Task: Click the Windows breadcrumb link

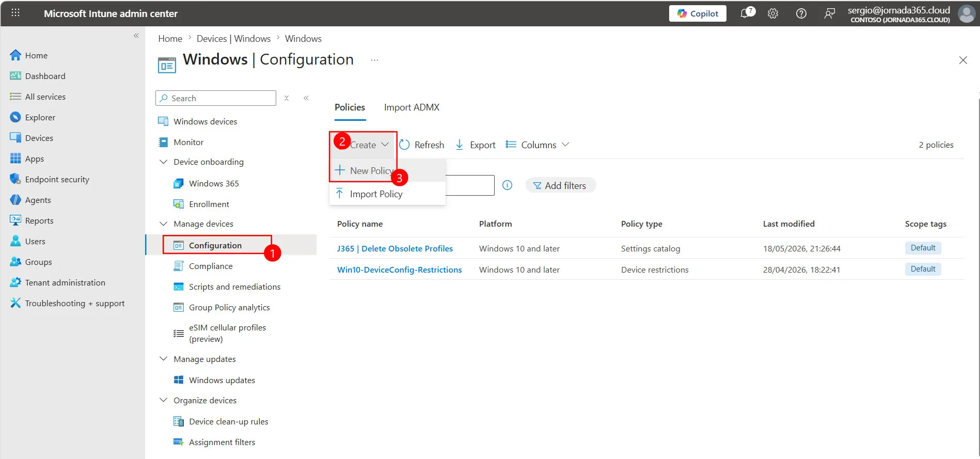Action: click(x=303, y=39)
